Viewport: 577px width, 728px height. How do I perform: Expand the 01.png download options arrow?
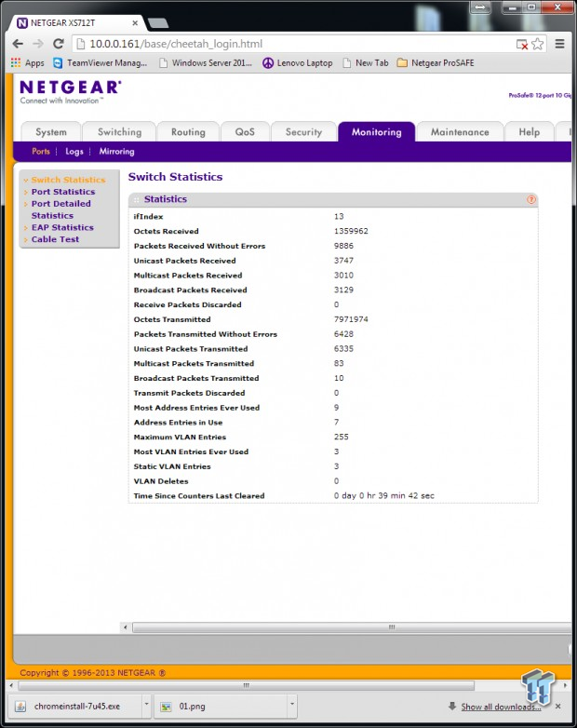tap(292, 705)
